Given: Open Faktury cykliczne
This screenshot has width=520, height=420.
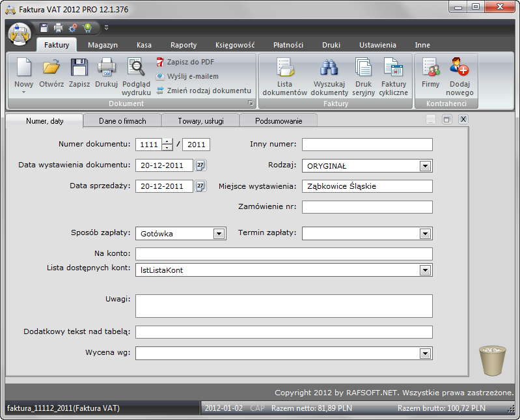Looking at the screenshot, I should 394,77.
